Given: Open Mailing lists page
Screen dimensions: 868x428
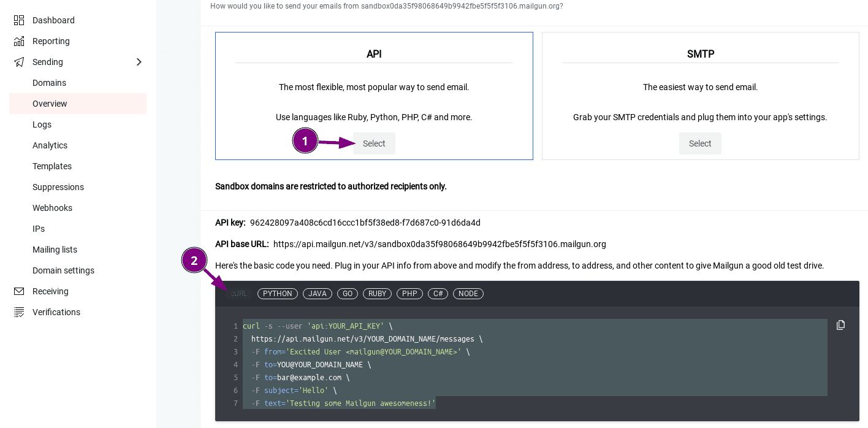Looking at the screenshot, I should (x=55, y=250).
